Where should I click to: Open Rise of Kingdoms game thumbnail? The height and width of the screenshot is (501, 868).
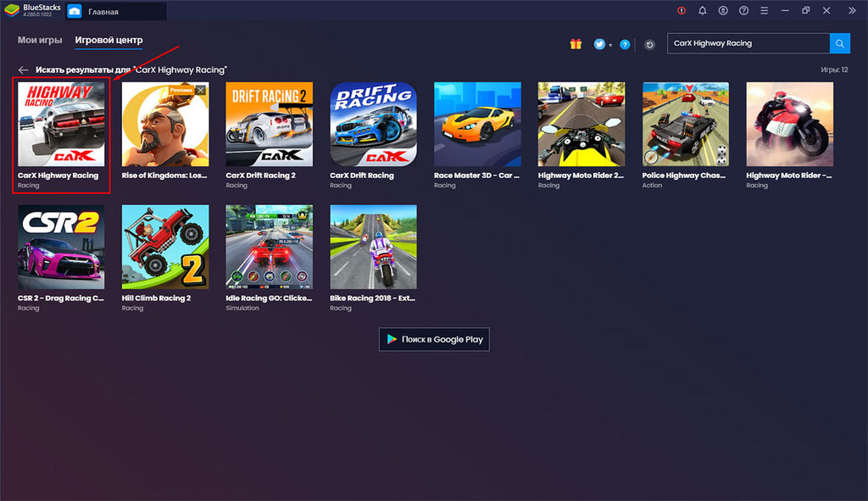[x=165, y=124]
